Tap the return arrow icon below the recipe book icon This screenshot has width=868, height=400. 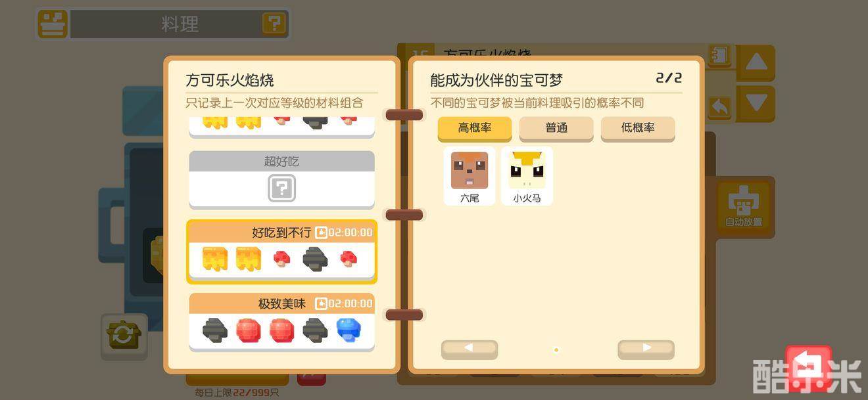pyautogui.click(x=720, y=107)
